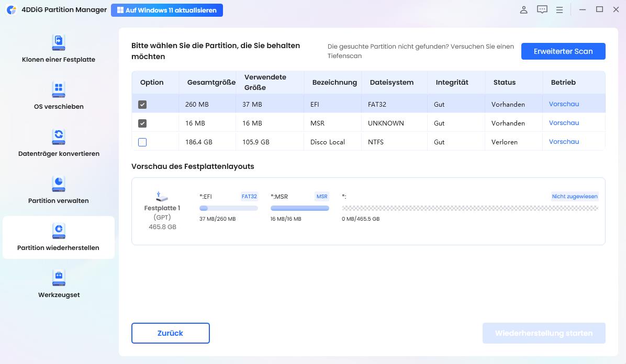Click Auf Windows 11 aktualisieren button
Screen dimensions: 626x364
click(x=167, y=10)
